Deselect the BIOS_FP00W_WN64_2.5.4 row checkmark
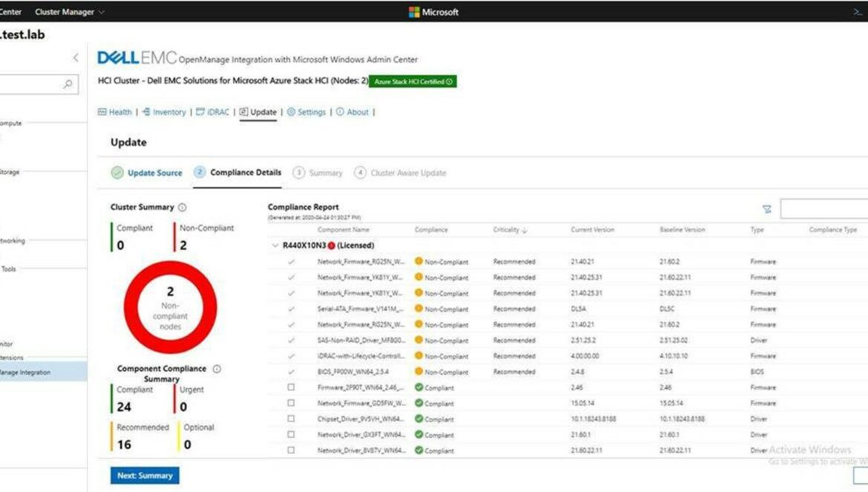The width and height of the screenshot is (868, 492). (291, 372)
